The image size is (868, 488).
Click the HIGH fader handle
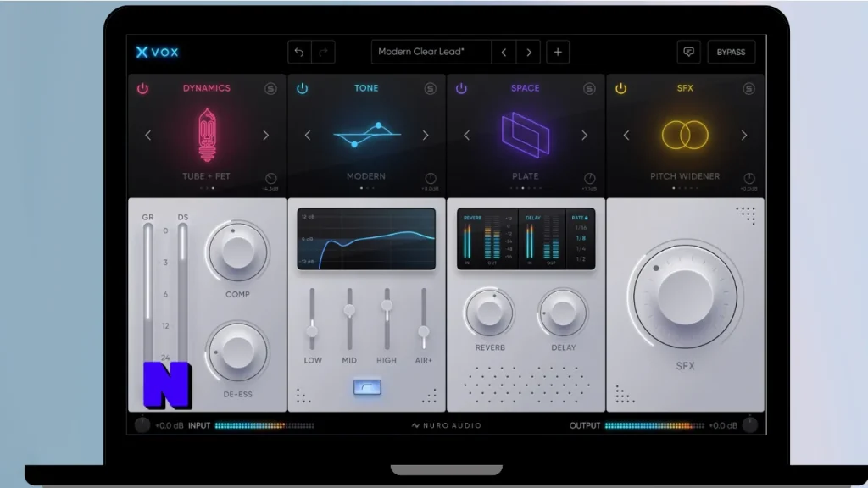coord(387,305)
